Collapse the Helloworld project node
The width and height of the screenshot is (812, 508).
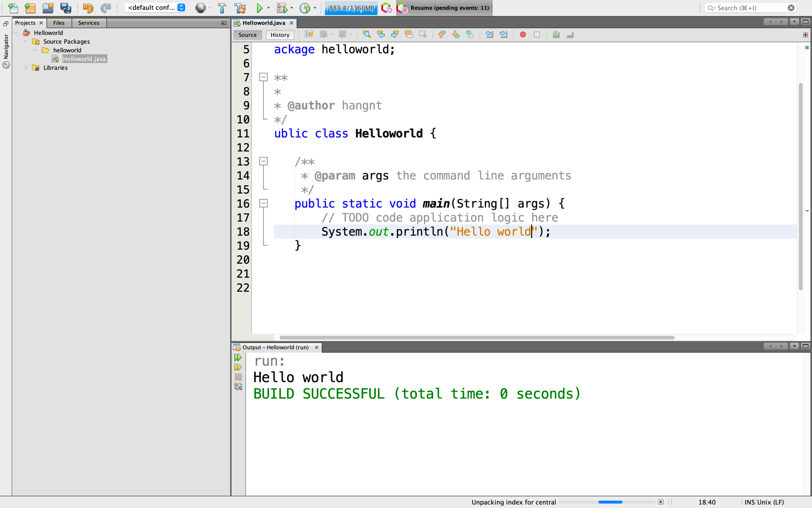17,33
